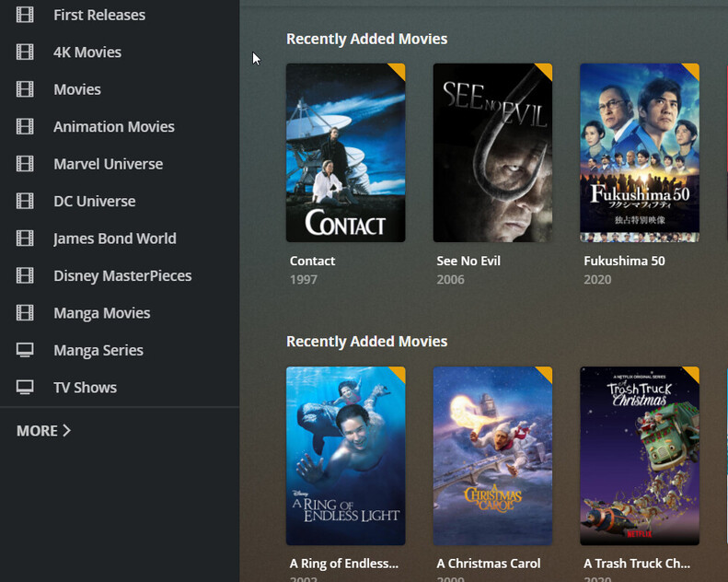
Task: Click the A Trash Truck Ch... title
Action: (637, 564)
